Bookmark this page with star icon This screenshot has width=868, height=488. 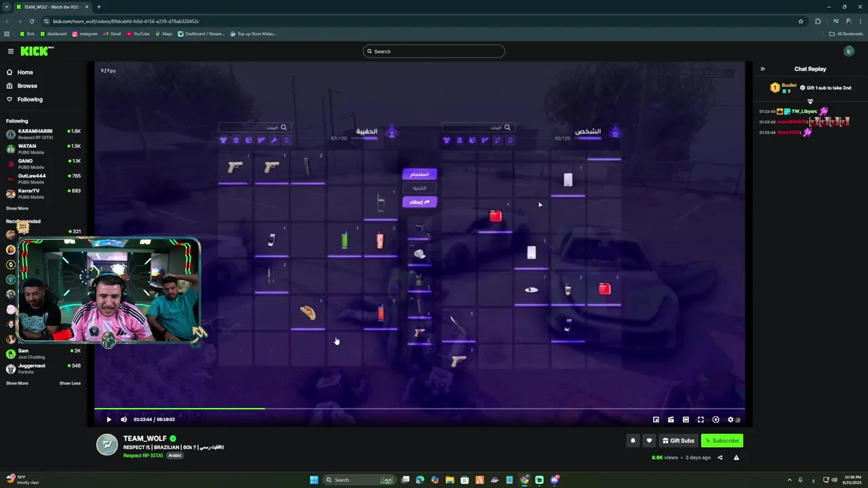(x=801, y=21)
